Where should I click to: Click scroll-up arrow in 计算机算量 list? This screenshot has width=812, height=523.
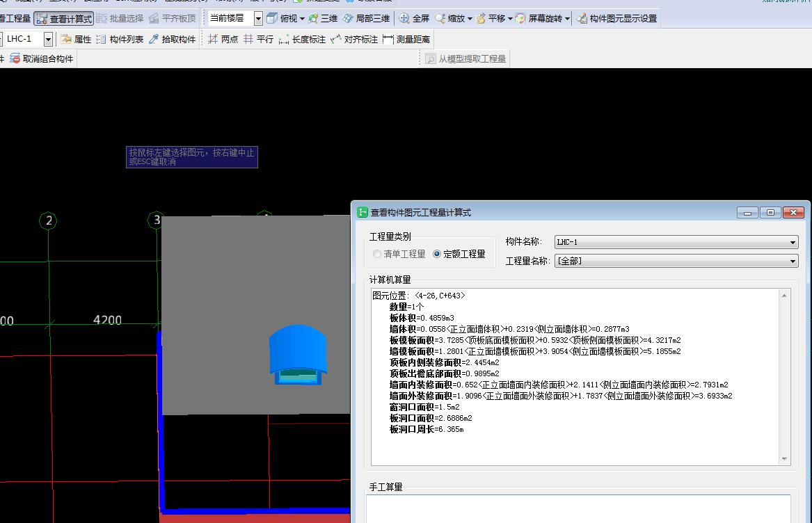784,296
